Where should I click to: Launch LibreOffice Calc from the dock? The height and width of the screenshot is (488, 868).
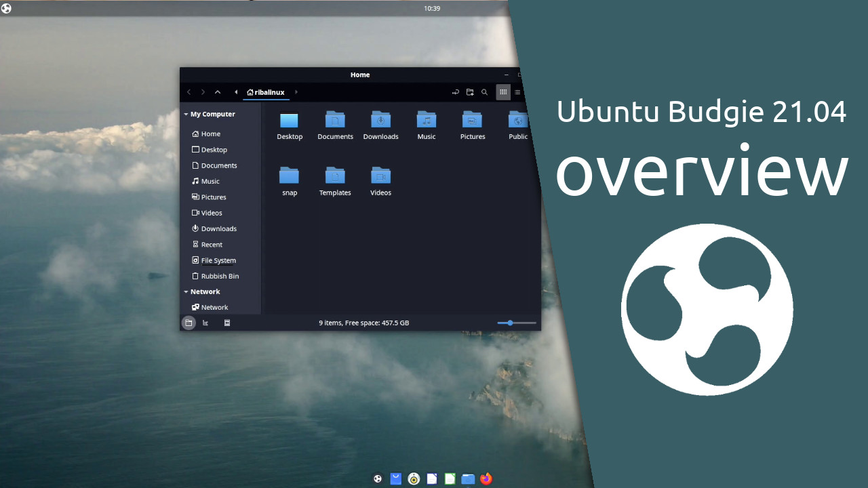click(x=450, y=479)
